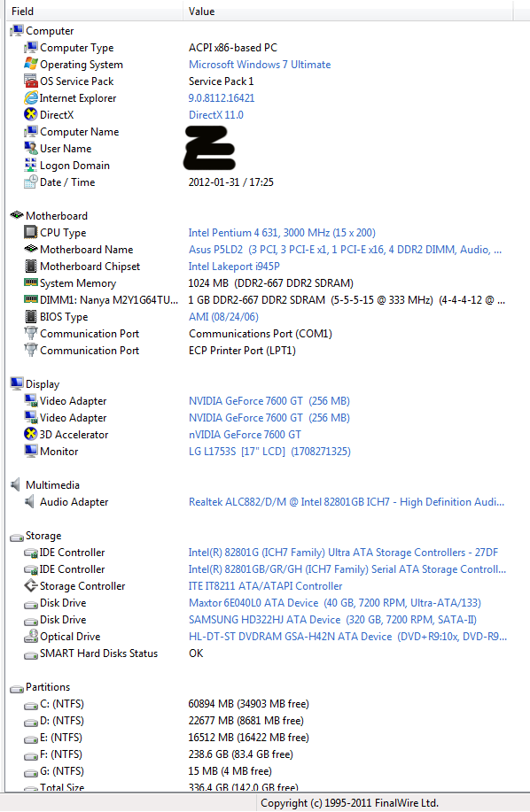This screenshot has width=530, height=812.
Task: Open the 9.0.8112.16421 Internet Explorer link
Action: coord(222,98)
